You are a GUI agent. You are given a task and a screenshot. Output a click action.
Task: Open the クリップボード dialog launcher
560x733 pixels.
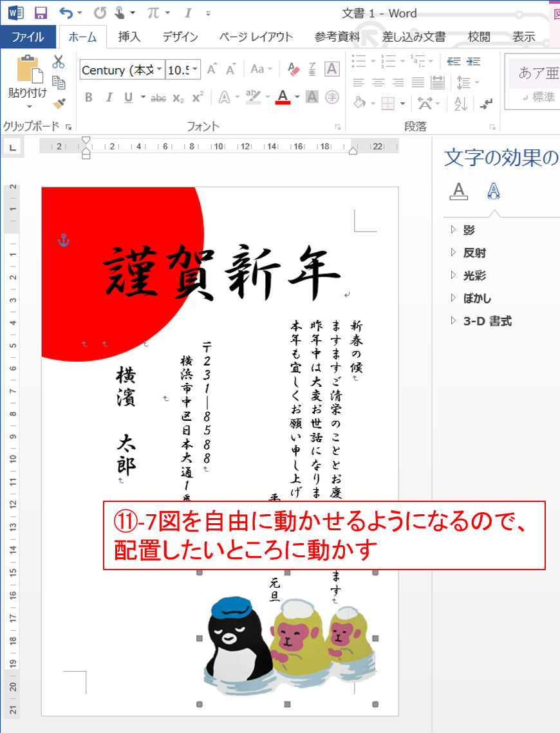(x=69, y=127)
